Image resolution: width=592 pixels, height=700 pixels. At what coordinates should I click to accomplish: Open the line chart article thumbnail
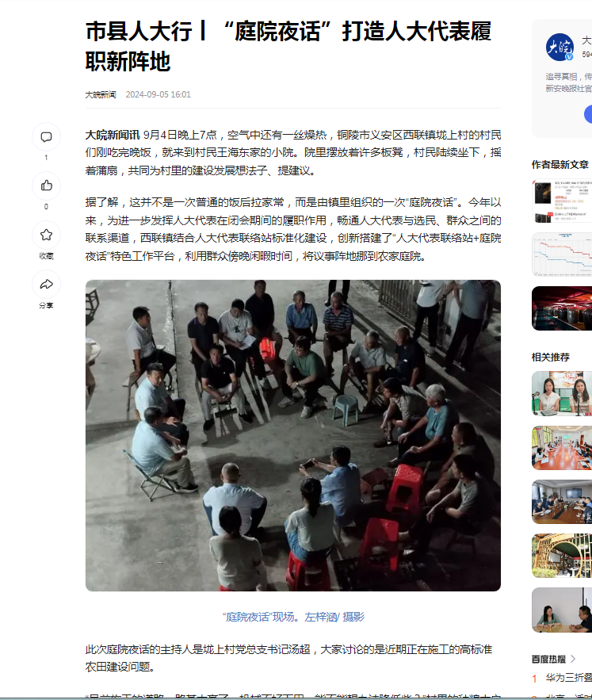point(562,254)
